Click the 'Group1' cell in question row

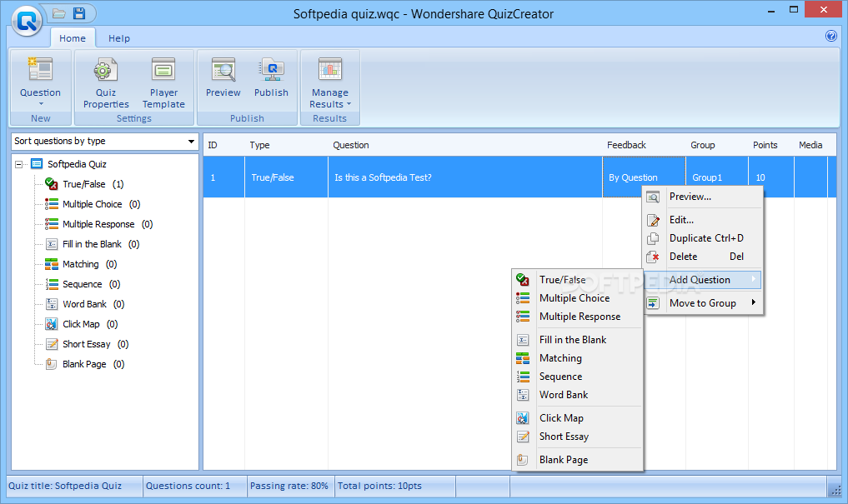[x=717, y=177]
